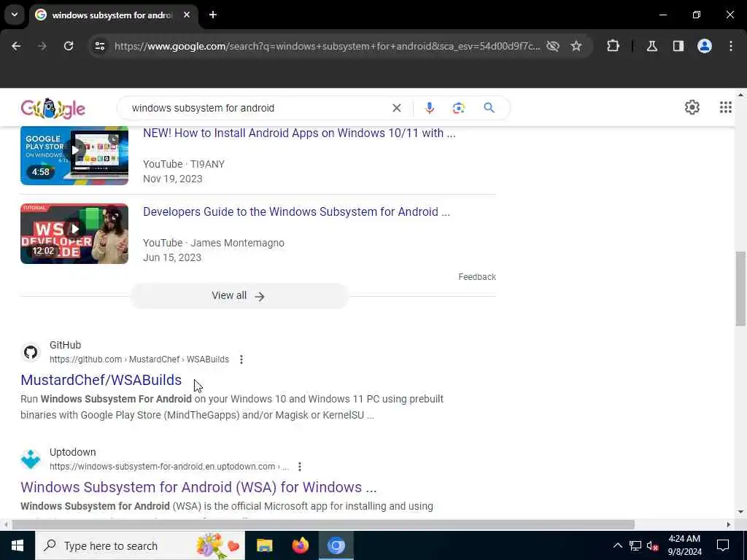The image size is (747, 560).
Task: Open site information icon in address bar
Action: 99,46
